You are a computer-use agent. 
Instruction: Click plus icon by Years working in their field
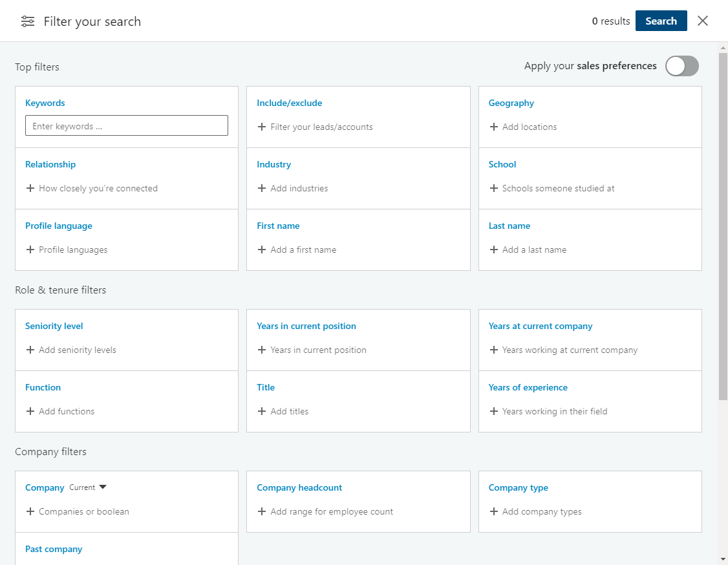(493, 411)
